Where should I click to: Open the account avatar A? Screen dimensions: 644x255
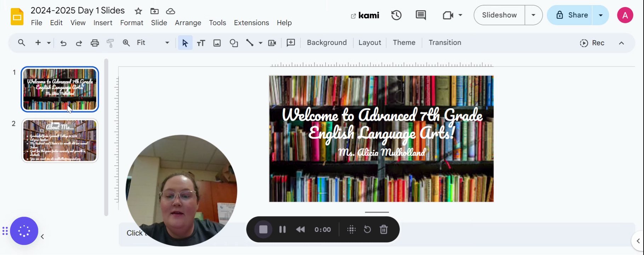click(625, 15)
